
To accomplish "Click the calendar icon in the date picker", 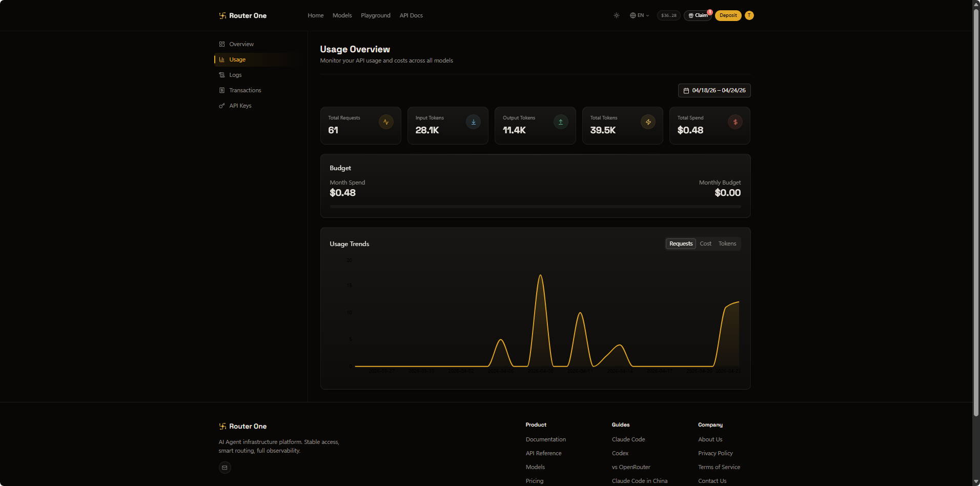I will pyautogui.click(x=687, y=90).
